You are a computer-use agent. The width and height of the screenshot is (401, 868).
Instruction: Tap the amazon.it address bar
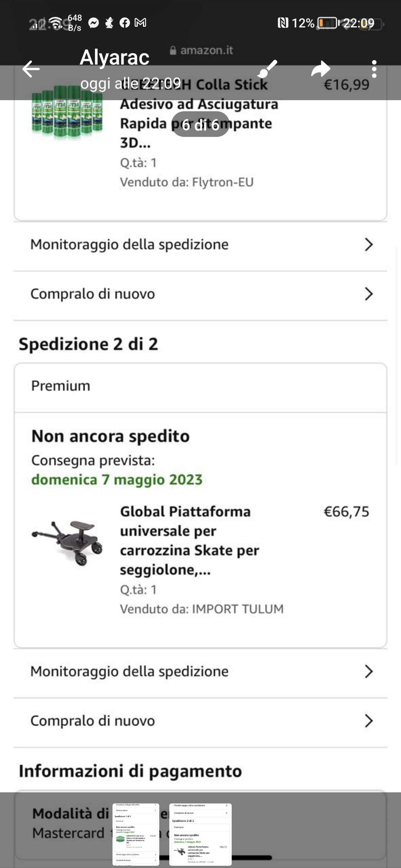pyautogui.click(x=202, y=50)
